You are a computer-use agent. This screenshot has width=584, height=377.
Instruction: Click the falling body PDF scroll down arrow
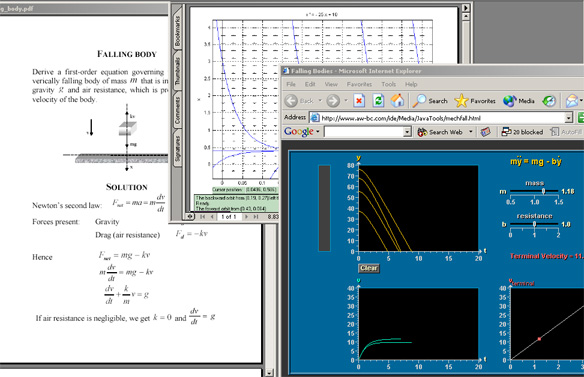pos(269,373)
